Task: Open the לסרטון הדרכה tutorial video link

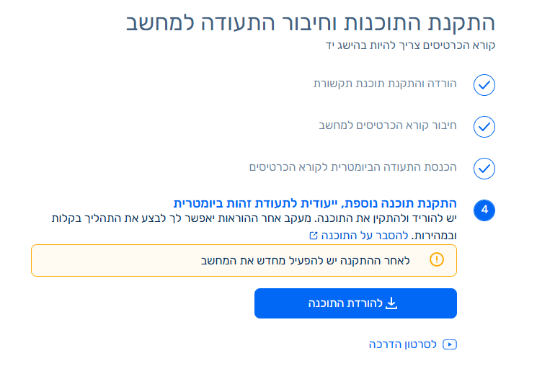Action: (x=404, y=344)
